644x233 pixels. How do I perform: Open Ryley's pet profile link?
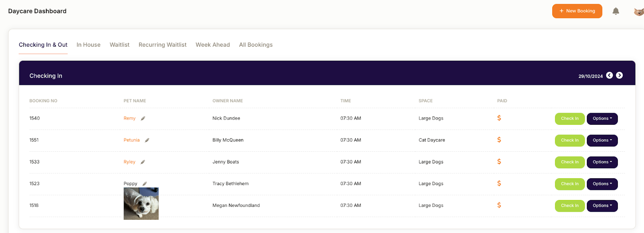click(x=130, y=162)
